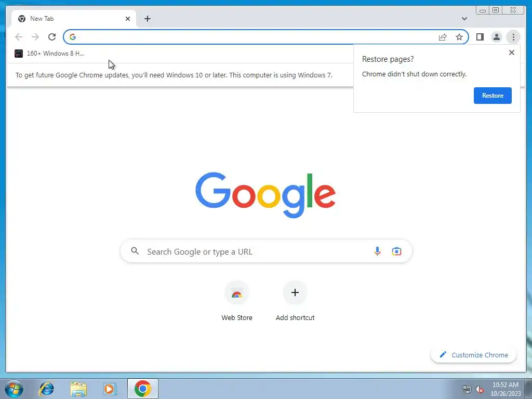
Task: Open the profile avatar menu
Action: tap(496, 37)
